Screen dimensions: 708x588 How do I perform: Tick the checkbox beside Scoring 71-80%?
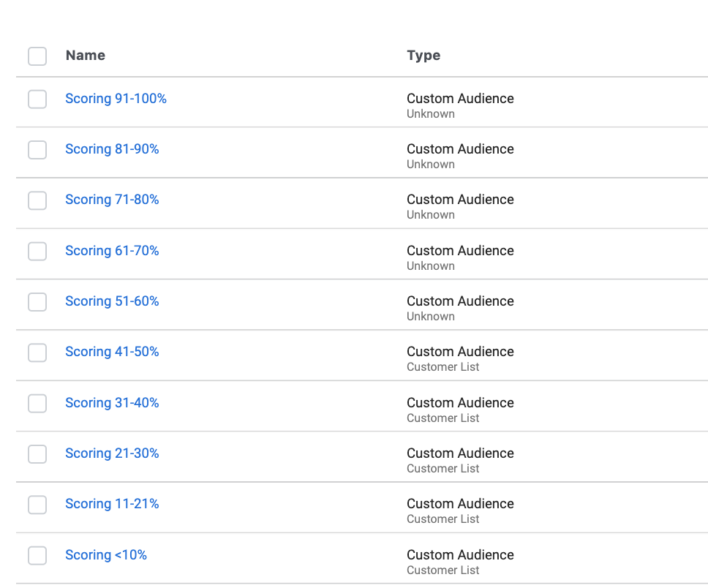37,200
